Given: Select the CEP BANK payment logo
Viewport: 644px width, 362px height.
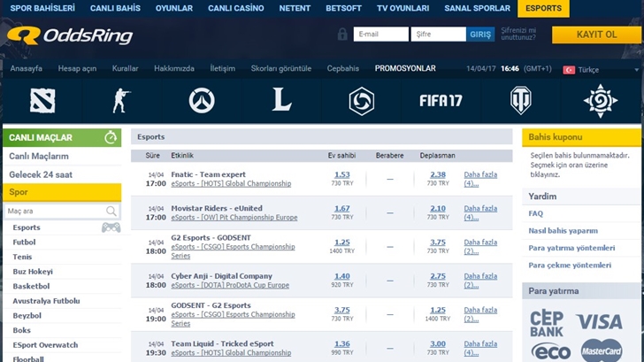Looking at the screenshot, I should 547,324.
